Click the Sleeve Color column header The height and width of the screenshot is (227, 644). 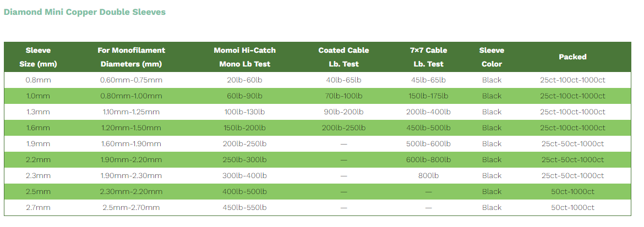[492, 57]
